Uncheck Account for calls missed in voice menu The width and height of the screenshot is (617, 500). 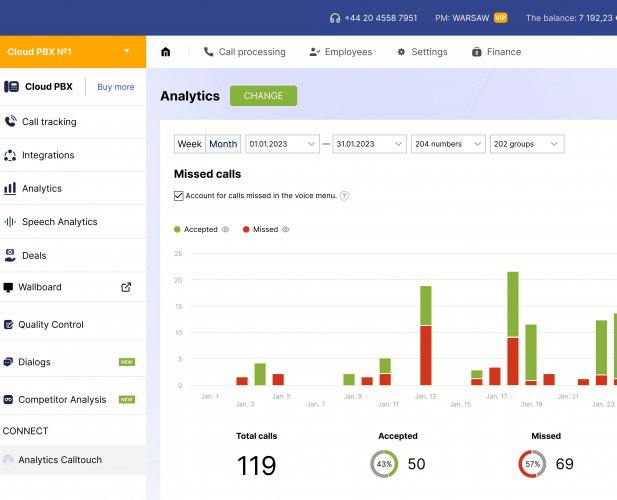(179, 196)
